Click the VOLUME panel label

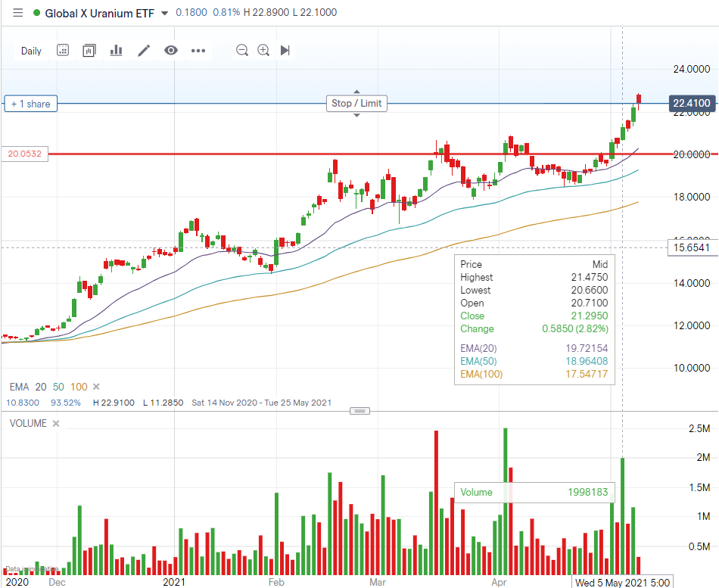click(28, 423)
